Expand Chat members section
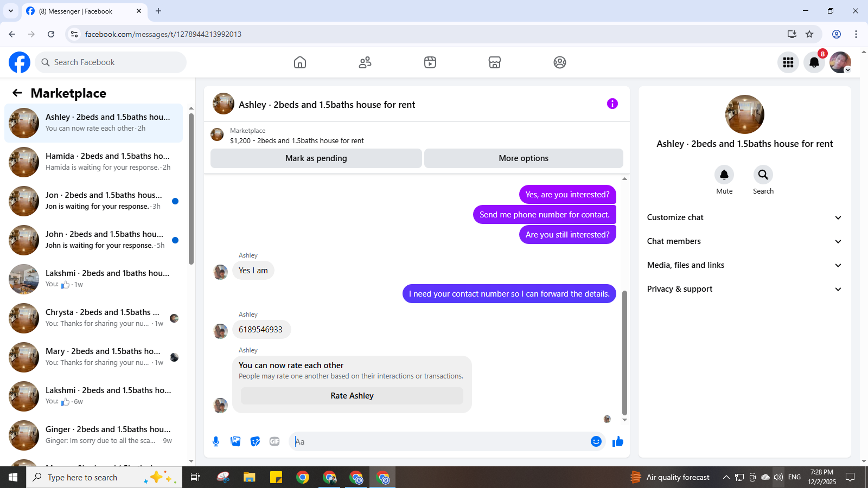This screenshot has height=488, width=868. tap(744, 241)
